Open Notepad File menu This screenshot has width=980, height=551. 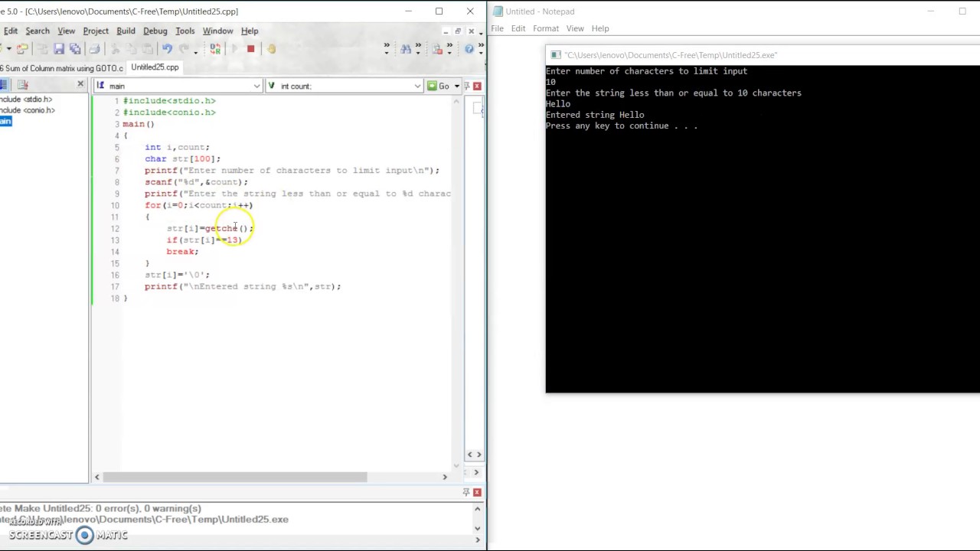click(x=497, y=28)
